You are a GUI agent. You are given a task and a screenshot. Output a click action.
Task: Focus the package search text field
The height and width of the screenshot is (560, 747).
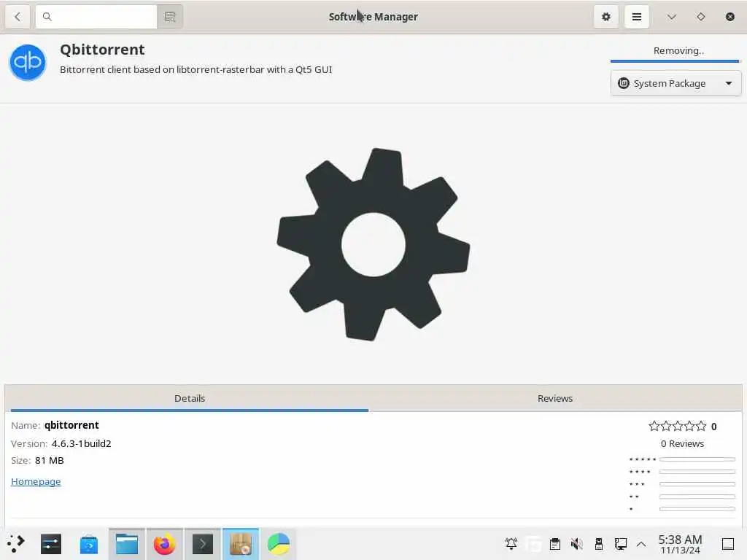97,17
